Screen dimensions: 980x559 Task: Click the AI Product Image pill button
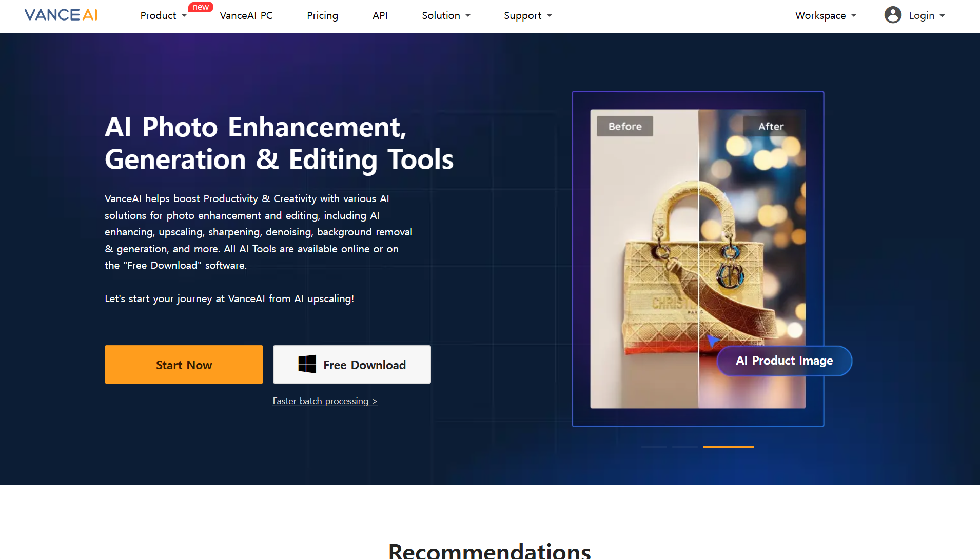784,361
